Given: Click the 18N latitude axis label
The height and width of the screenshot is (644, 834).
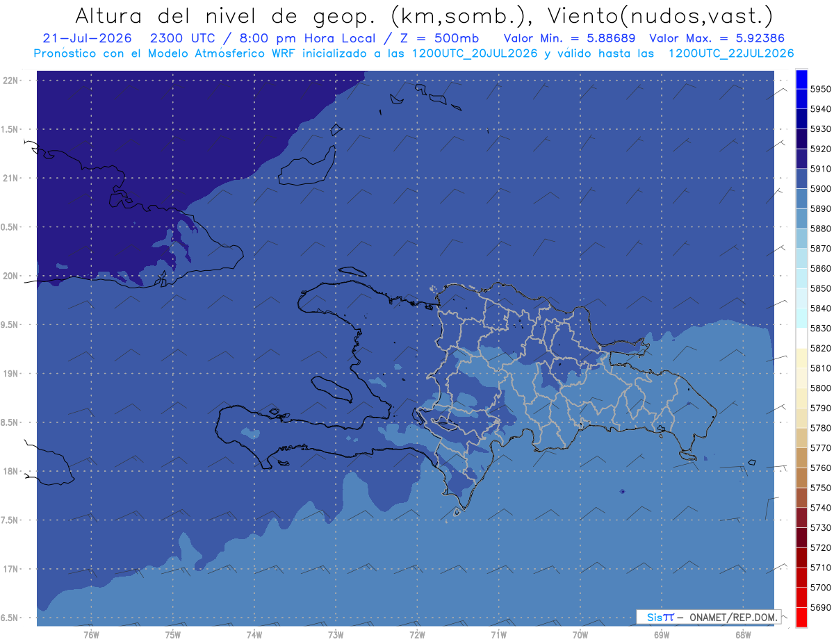Looking at the screenshot, I should (10, 471).
